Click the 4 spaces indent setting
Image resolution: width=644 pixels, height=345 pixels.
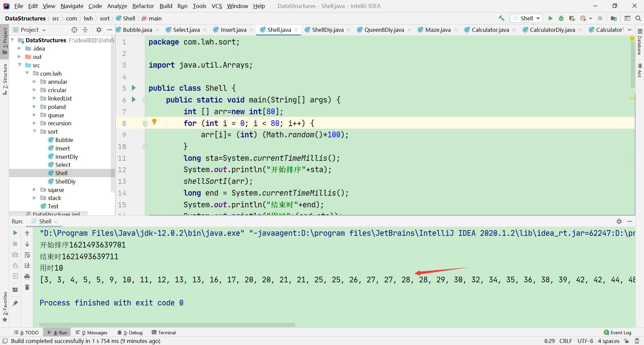608,341
